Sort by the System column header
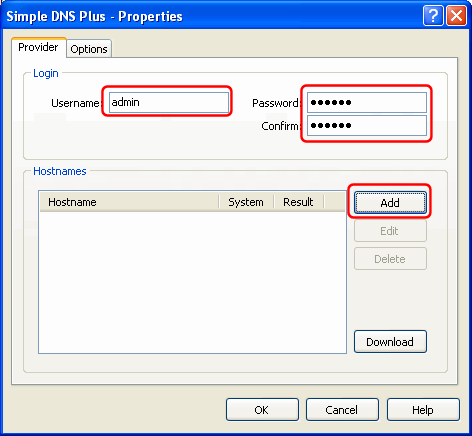Image resolution: width=472 pixels, height=436 pixels. click(246, 202)
